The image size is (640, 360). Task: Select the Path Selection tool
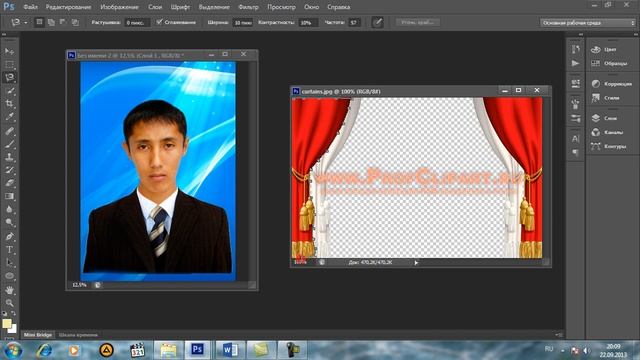[9, 262]
